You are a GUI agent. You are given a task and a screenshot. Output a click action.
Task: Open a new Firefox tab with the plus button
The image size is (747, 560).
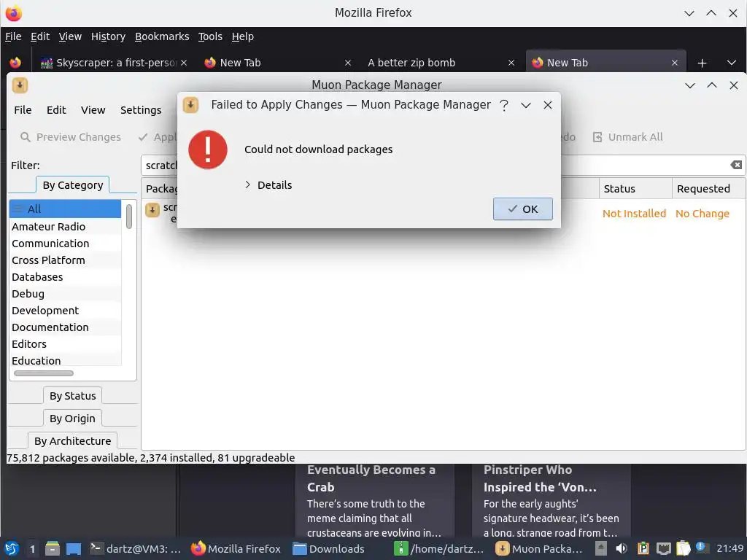[x=702, y=63]
